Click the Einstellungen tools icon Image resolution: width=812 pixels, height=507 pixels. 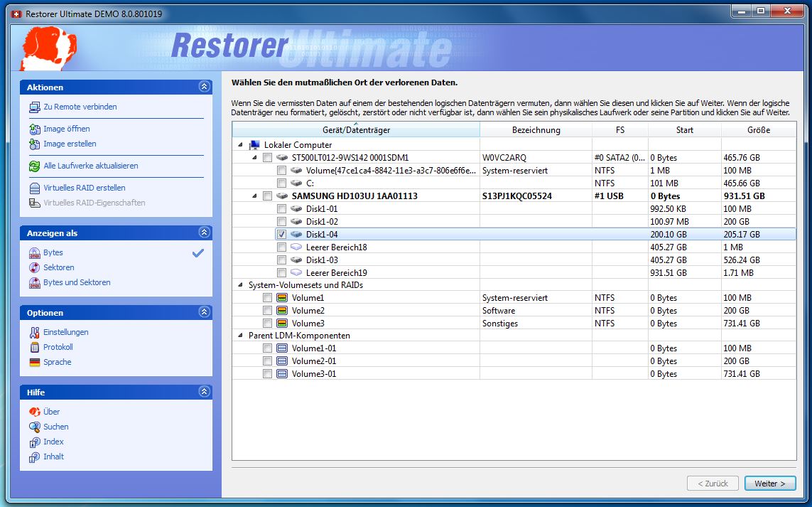point(35,332)
